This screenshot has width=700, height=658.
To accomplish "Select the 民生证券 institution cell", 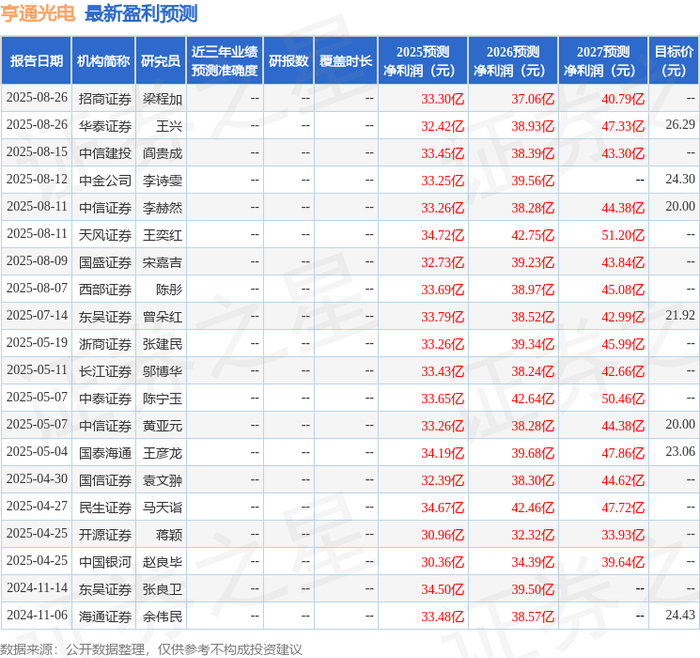I will tap(105, 508).
